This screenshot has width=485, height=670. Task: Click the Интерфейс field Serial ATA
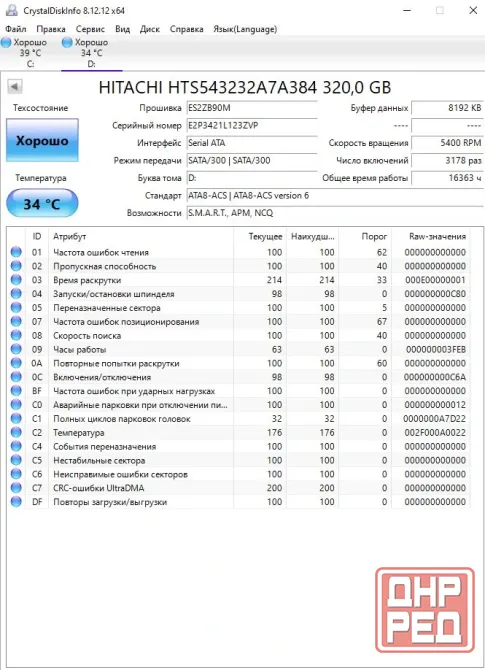pos(252,143)
